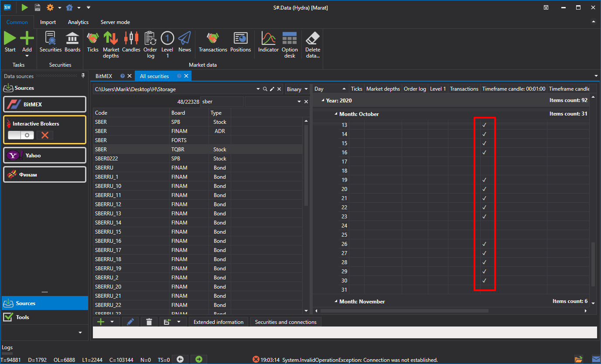Open Securities from the ribbon

(51, 42)
